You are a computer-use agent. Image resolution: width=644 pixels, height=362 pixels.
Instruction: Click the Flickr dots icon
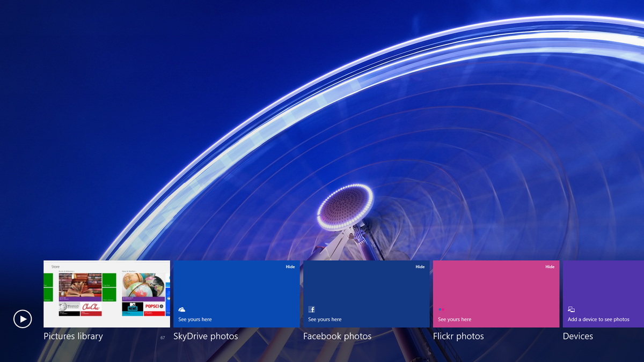pyautogui.click(x=441, y=309)
